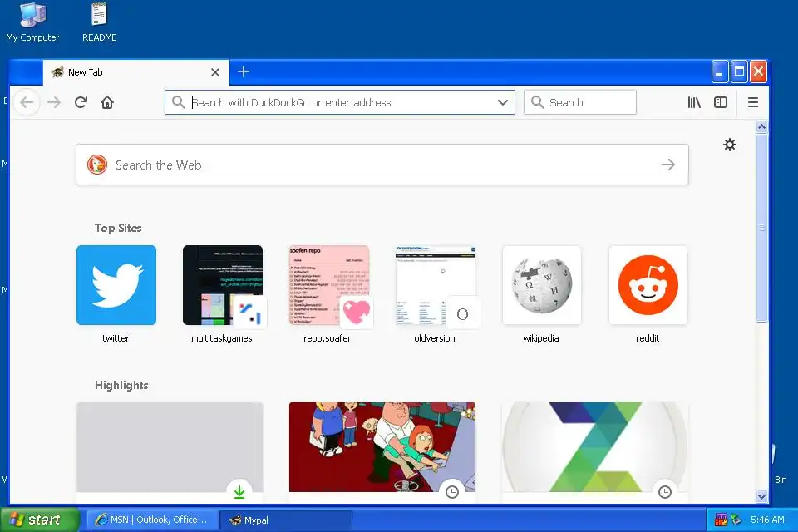Close the New Tab tab
The height and width of the screenshot is (532, 798).
215,72
